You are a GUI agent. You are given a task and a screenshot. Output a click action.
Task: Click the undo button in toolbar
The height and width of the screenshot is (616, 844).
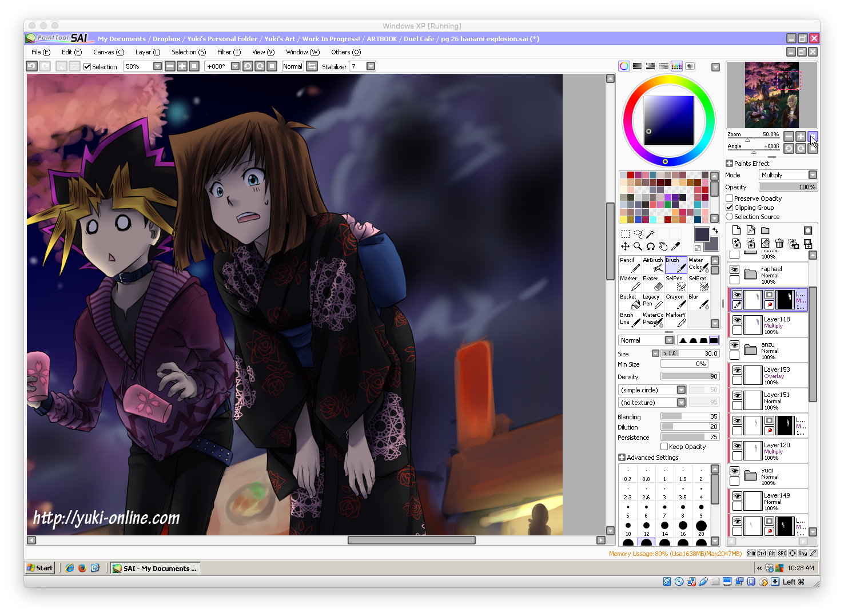tap(32, 66)
